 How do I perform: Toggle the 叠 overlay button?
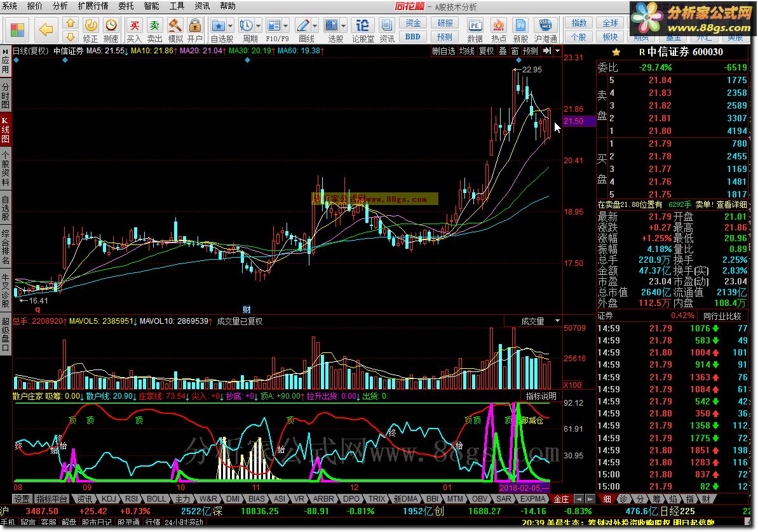503,51
